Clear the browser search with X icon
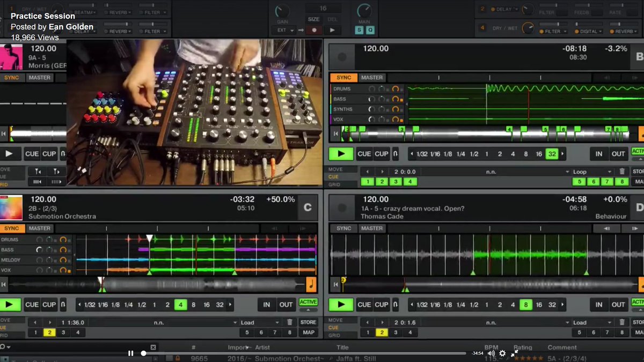This screenshot has height=362, width=644. (153, 347)
